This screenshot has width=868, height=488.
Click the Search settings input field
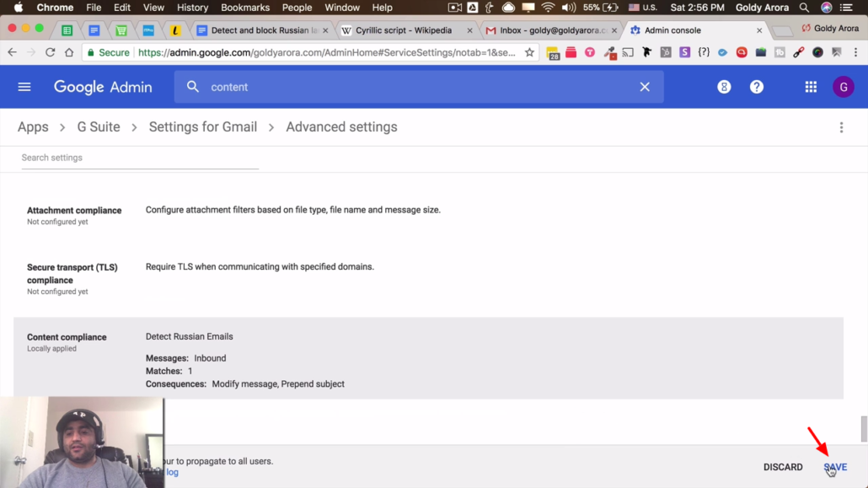coord(140,158)
